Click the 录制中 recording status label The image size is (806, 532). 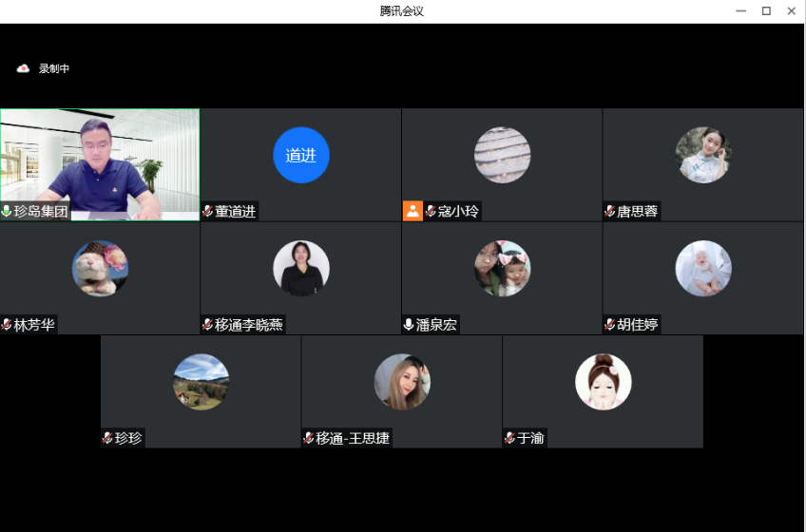click(x=54, y=68)
